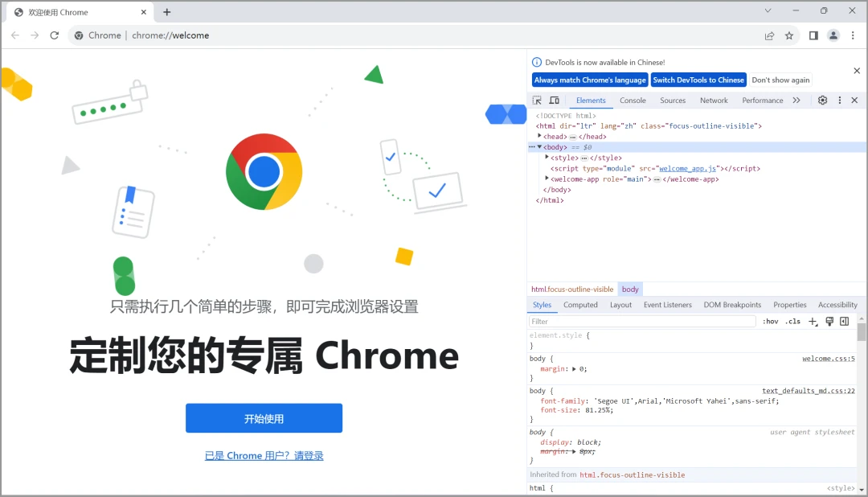Click the ellipsis beside the body node
Screen dimensions: 868x497
point(532,147)
